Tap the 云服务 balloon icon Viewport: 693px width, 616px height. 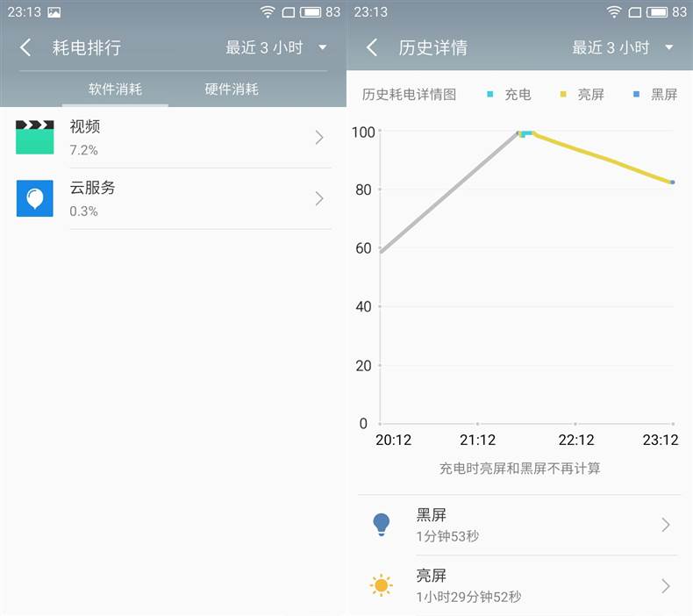pyautogui.click(x=35, y=198)
